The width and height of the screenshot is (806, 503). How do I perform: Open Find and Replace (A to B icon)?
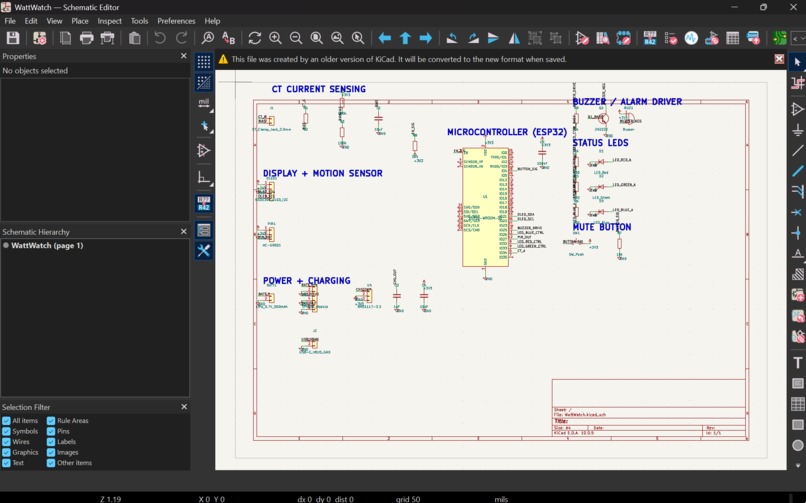pyautogui.click(x=228, y=38)
